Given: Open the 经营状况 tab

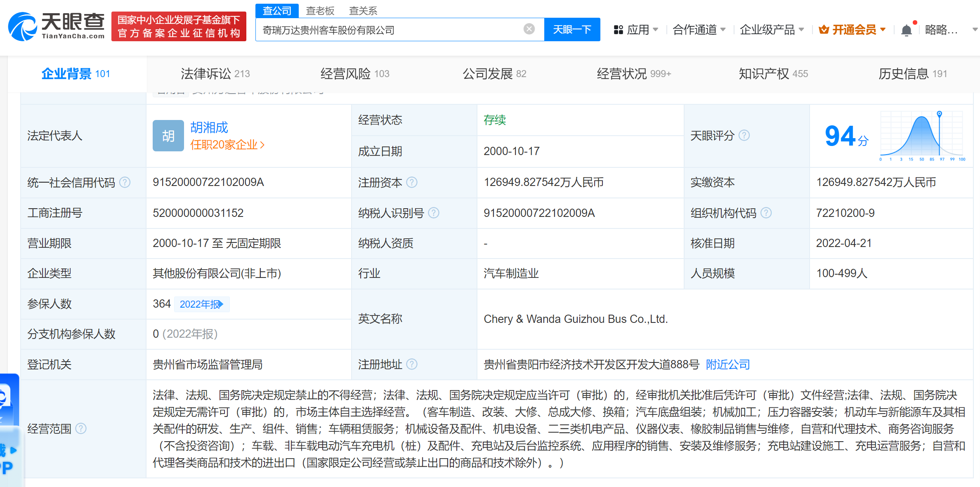Looking at the screenshot, I should (x=634, y=74).
